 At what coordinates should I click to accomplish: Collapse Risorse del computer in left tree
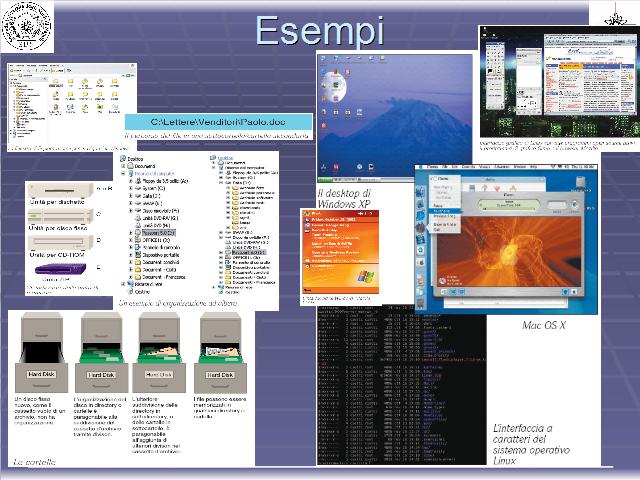123,173
